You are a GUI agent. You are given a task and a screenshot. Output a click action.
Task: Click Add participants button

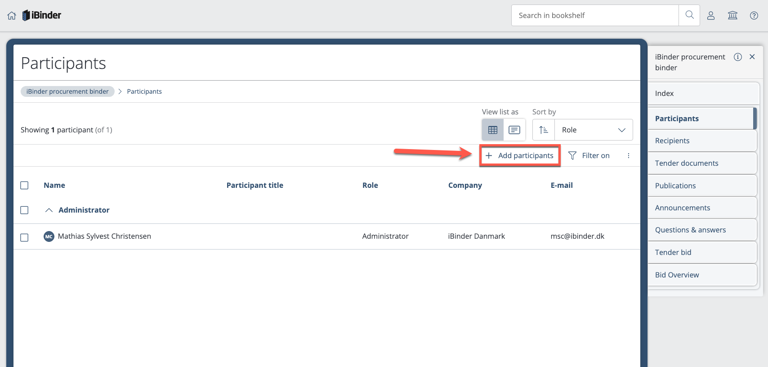point(520,156)
